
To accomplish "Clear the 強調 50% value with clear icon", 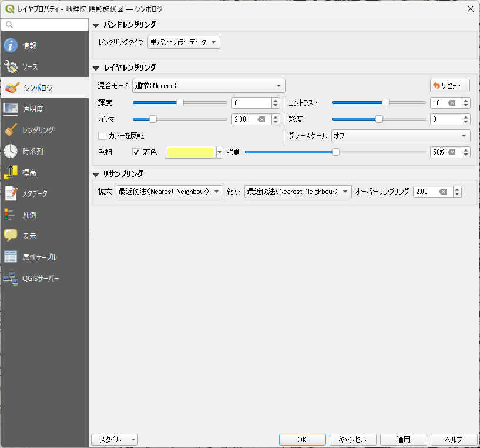I will point(452,152).
